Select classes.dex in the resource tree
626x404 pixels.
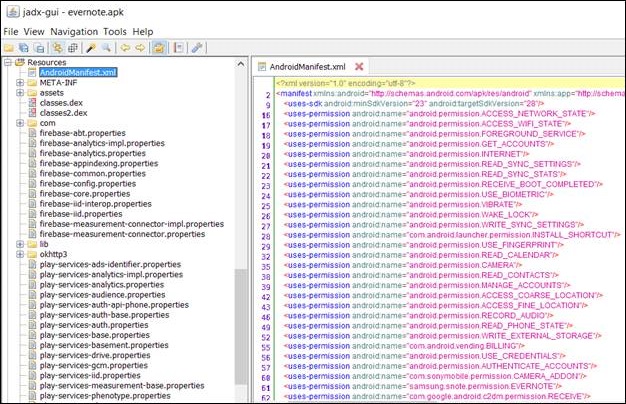[62, 103]
